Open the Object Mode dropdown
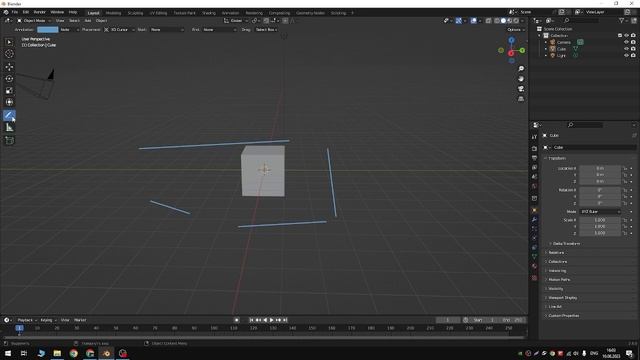640x360 pixels. pos(34,20)
